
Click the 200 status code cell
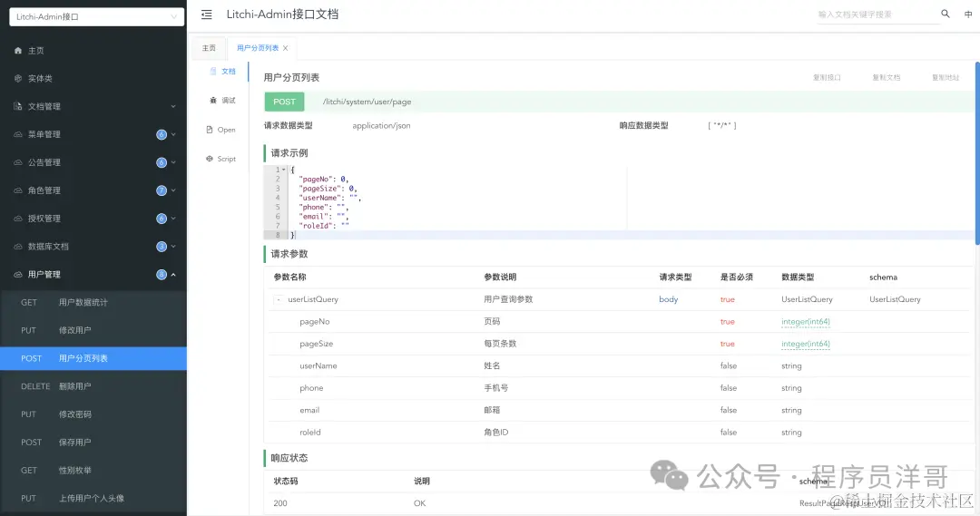coord(280,503)
